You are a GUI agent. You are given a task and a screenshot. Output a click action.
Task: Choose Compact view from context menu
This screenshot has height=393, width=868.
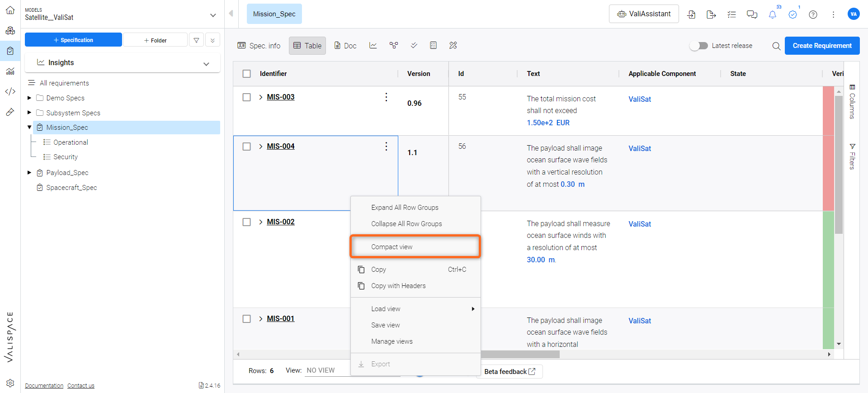coord(415,246)
